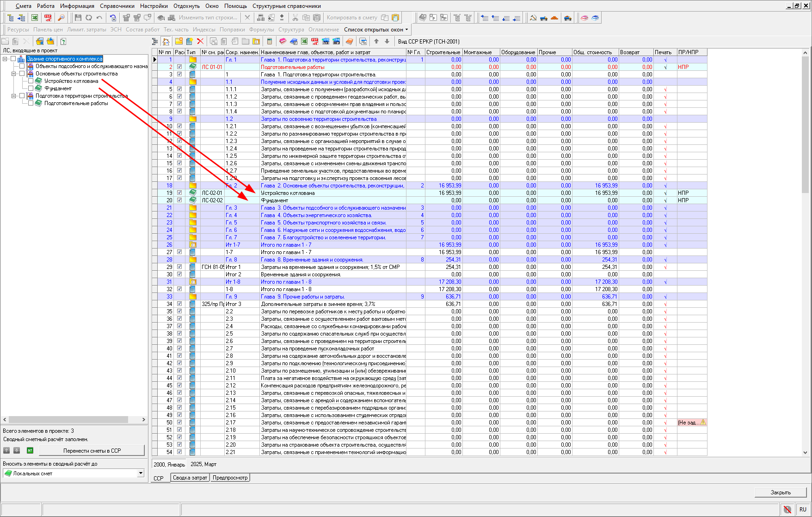Click the Закрыть button
Screen dimensions: 812x517
pyautogui.click(x=780, y=492)
